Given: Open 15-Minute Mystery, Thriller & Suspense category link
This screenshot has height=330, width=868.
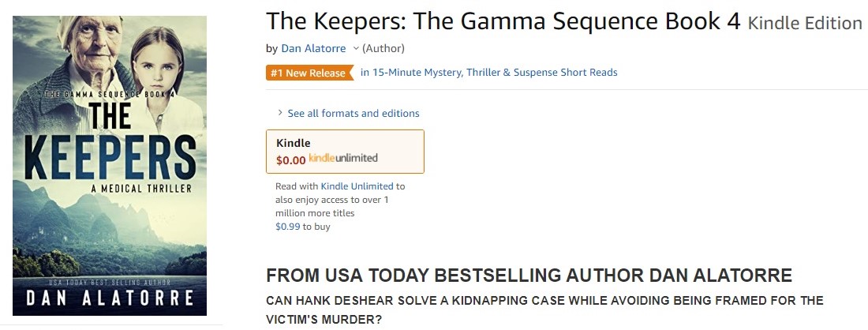Looking at the screenshot, I should coord(488,73).
